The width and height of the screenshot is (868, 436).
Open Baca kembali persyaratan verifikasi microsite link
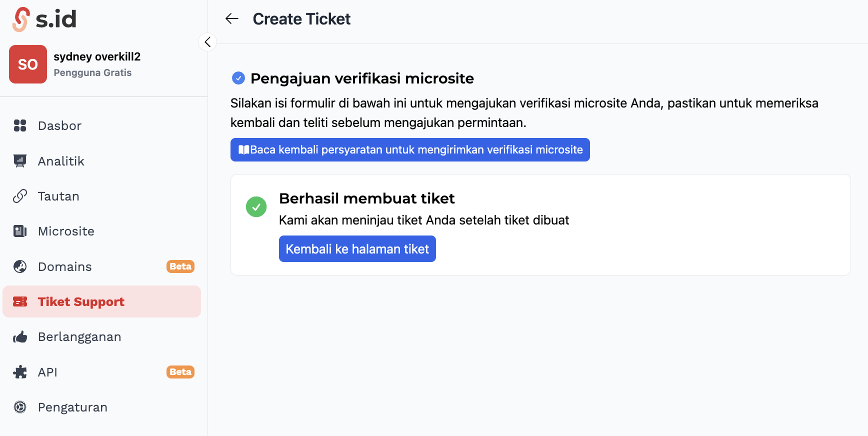(410, 150)
